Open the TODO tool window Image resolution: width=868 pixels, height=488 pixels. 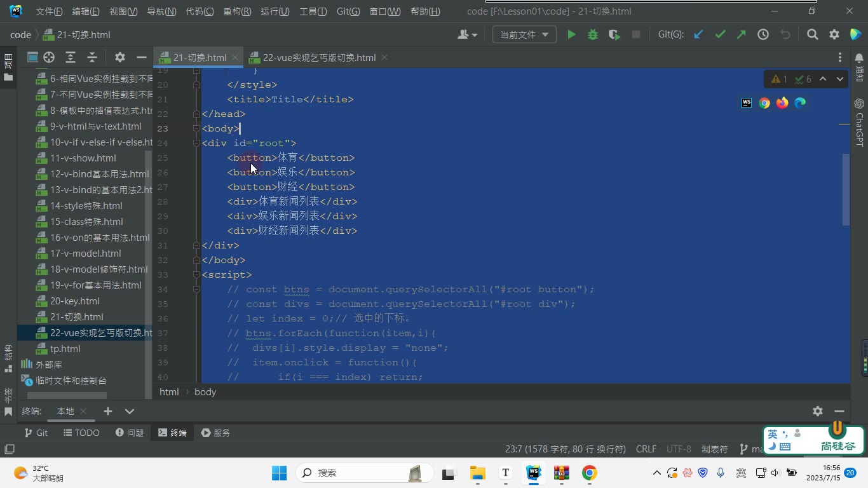coord(81,433)
